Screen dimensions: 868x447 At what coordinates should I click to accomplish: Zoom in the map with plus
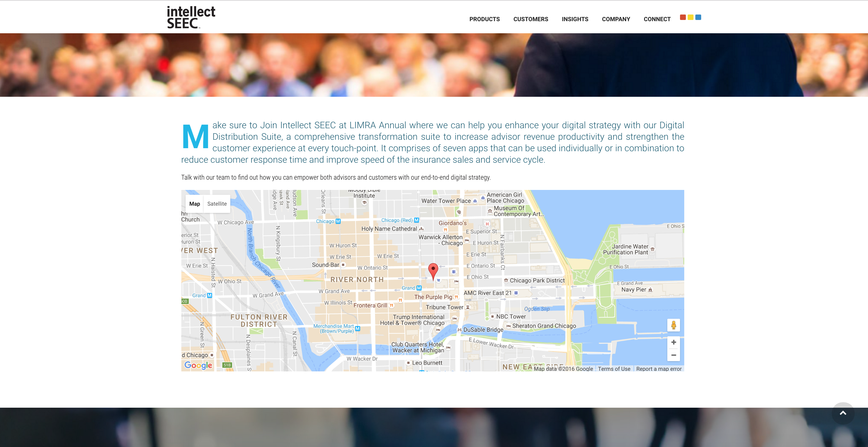pos(673,342)
